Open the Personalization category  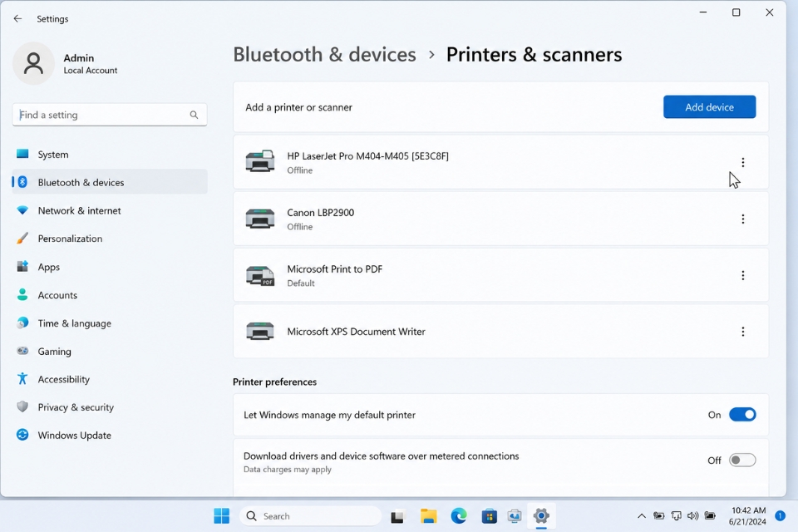click(110, 239)
